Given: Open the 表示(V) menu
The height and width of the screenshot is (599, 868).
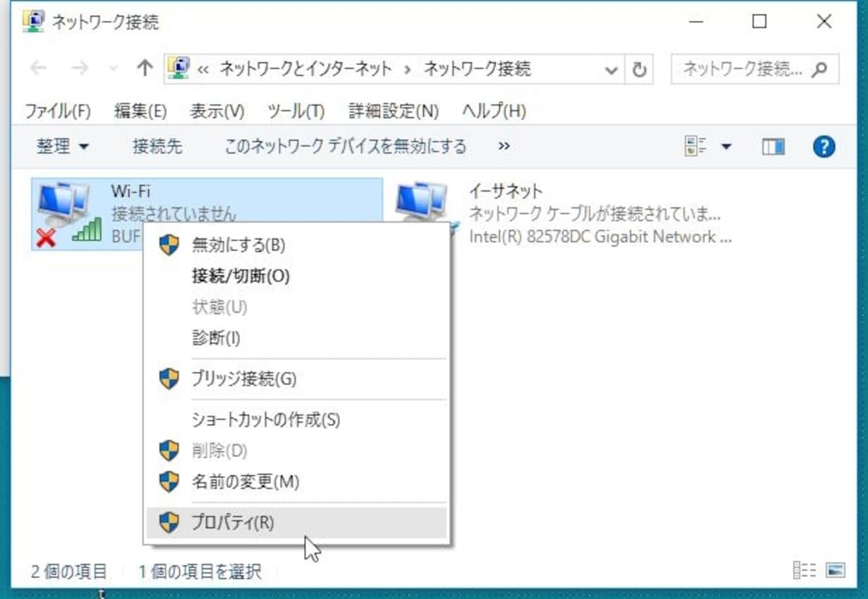Looking at the screenshot, I should tap(217, 111).
